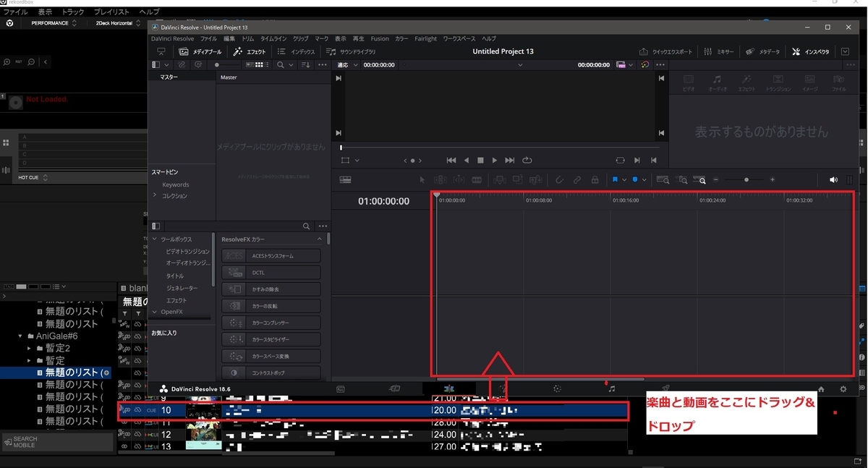Open the marker color dropdown arrow
The image size is (868, 468).
[644, 179]
